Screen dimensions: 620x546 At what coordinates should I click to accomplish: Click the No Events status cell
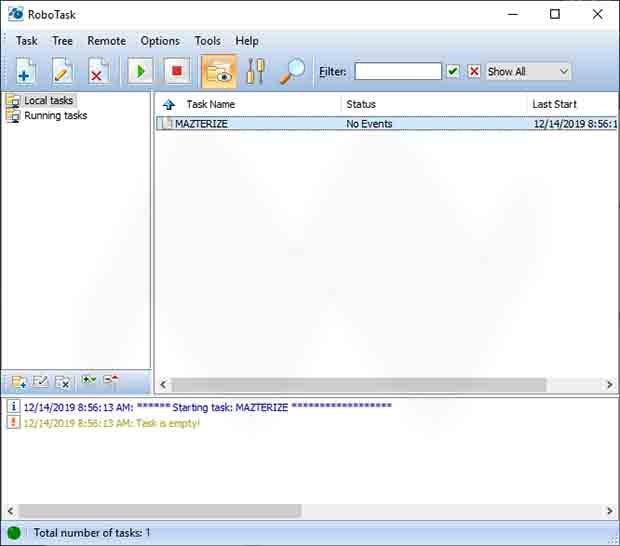pos(369,124)
